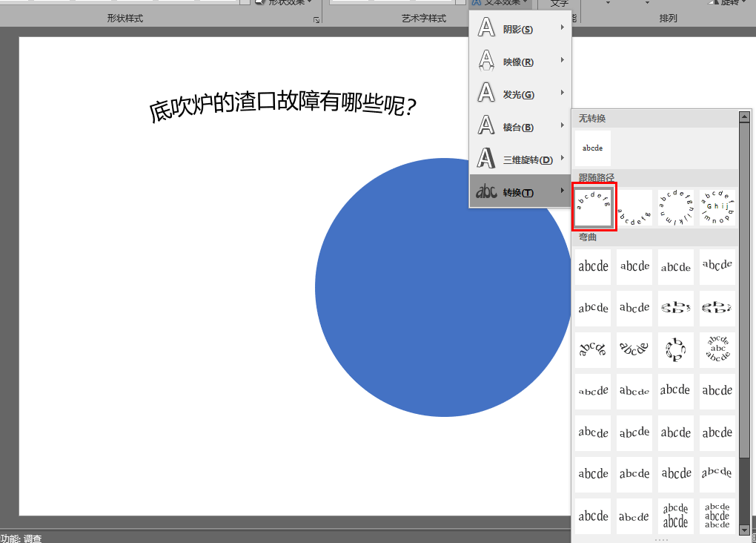Select the filled Circle warp preset
The image size is (756, 543).
[x=676, y=350]
